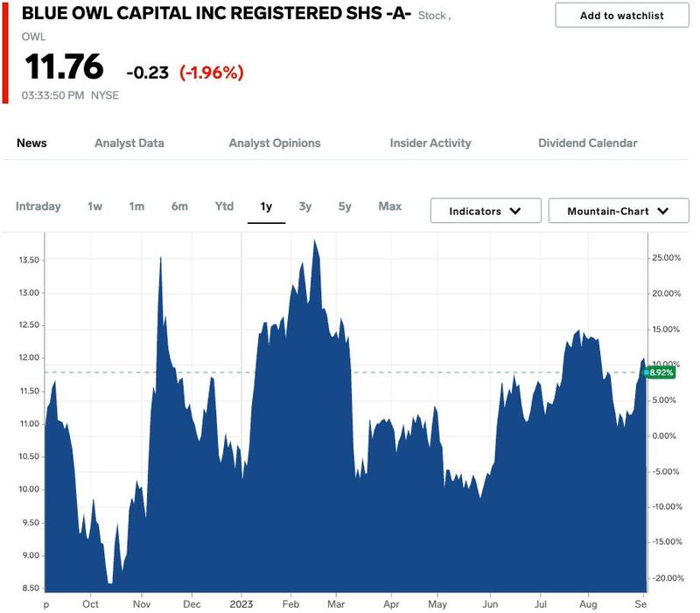
Task: Click the Feb label on the time axis
Action: [290, 604]
